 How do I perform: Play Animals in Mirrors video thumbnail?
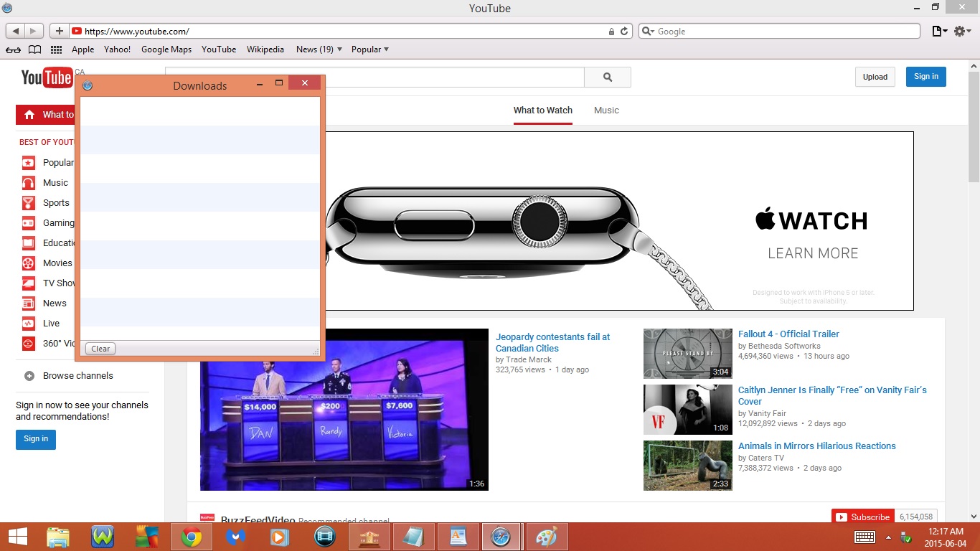click(688, 466)
